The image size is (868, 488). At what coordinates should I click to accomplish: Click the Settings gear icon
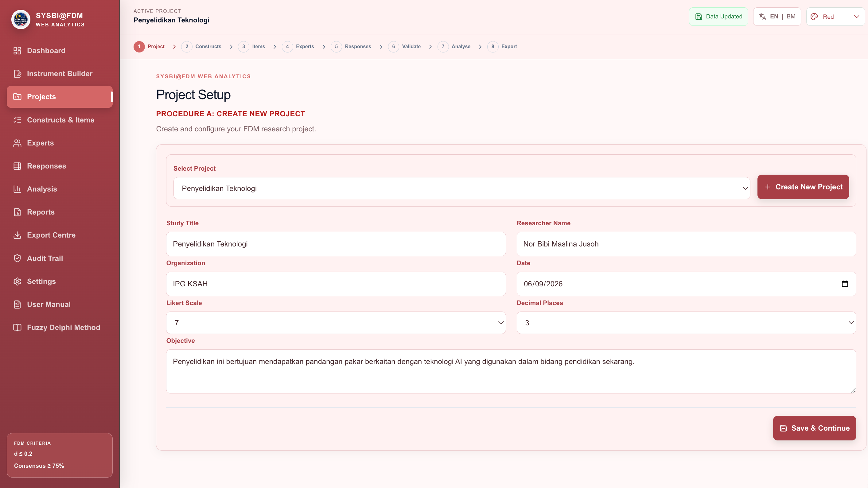(x=17, y=281)
